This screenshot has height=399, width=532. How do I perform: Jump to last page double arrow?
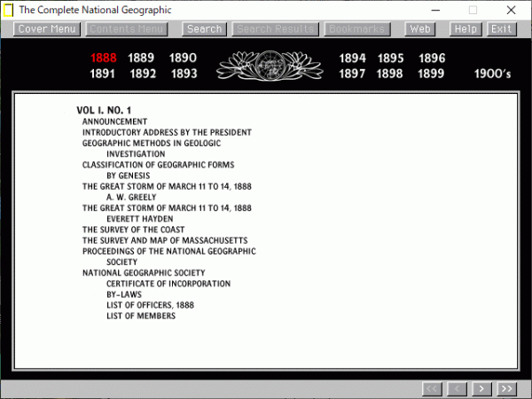[507, 389]
